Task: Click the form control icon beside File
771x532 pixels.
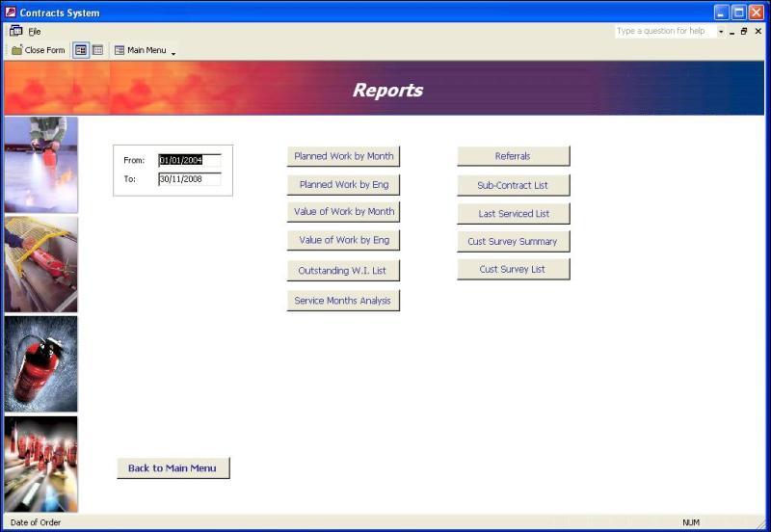Action: pyautogui.click(x=15, y=32)
